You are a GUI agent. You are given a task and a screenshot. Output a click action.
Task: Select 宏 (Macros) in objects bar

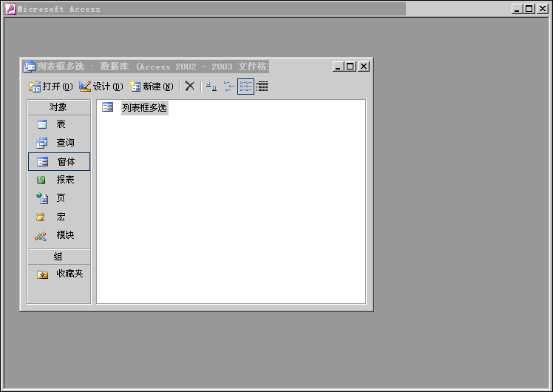point(59,216)
